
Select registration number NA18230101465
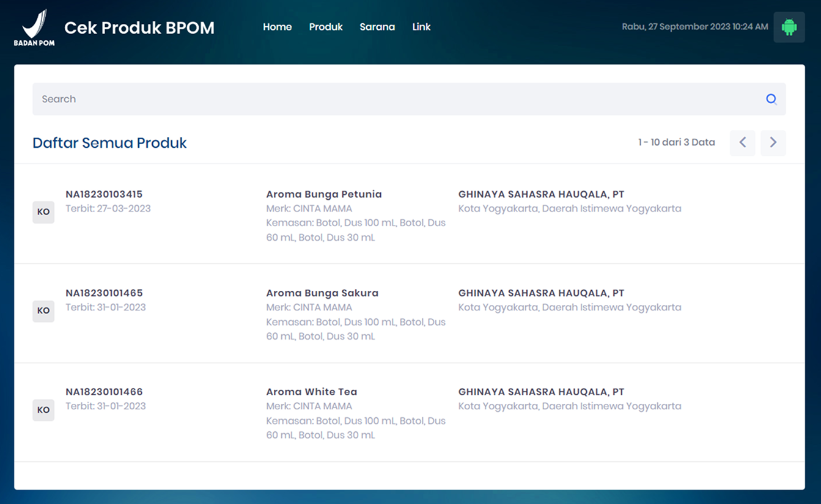(104, 293)
